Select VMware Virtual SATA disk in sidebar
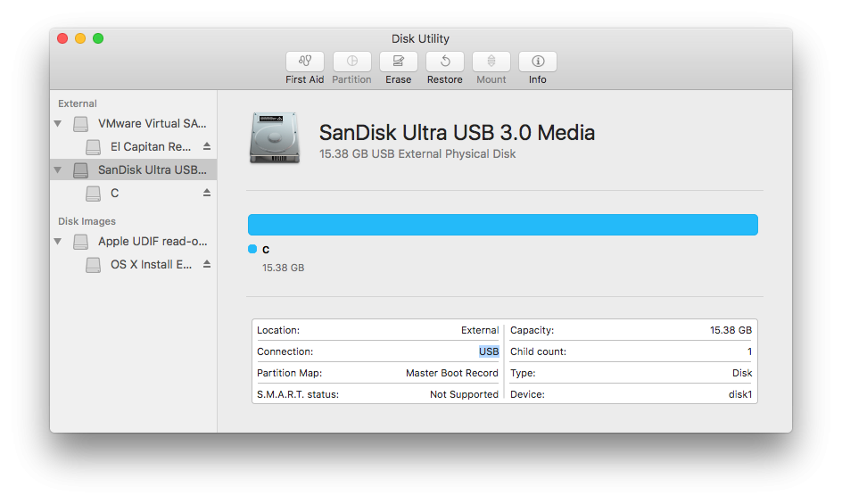 (152, 123)
